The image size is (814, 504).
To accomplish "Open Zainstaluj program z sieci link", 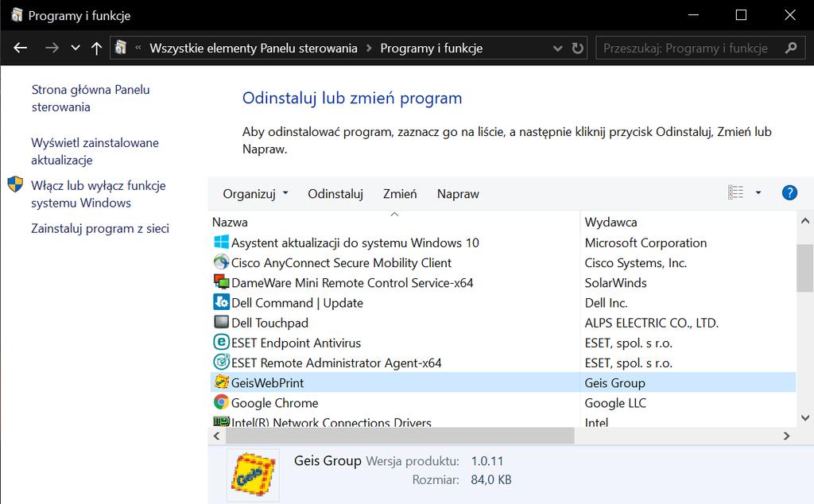I will coord(99,228).
